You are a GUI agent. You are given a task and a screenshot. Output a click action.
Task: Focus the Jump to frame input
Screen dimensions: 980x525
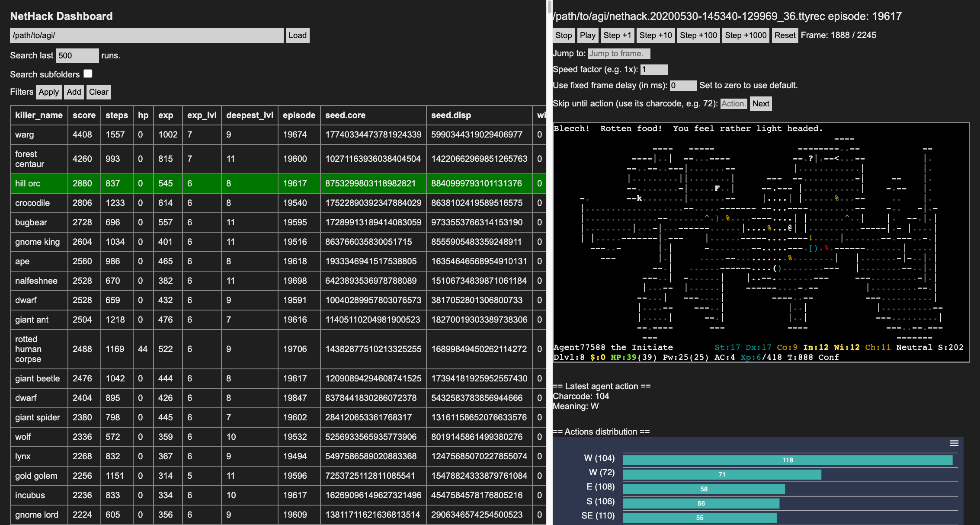click(619, 54)
